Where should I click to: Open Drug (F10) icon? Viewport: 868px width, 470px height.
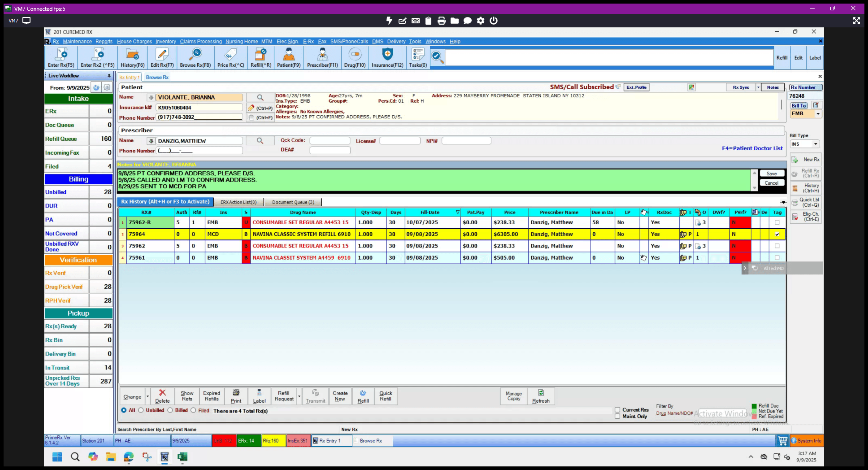pyautogui.click(x=355, y=58)
